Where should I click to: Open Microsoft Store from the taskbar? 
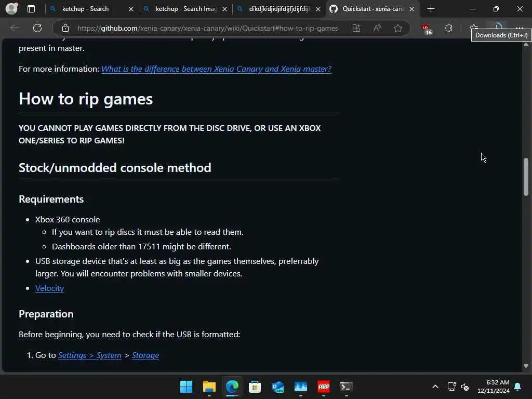click(x=255, y=387)
